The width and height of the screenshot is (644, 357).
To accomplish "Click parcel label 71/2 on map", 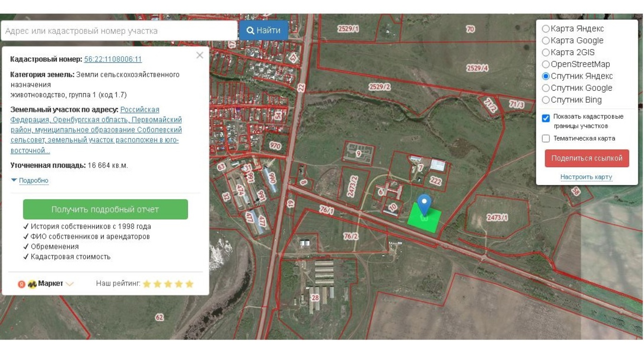I will point(490,105).
